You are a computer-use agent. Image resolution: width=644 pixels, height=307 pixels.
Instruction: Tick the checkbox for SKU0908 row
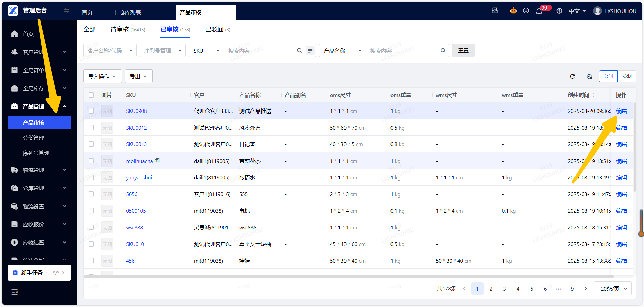pyautogui.click(x=91, y=111)
